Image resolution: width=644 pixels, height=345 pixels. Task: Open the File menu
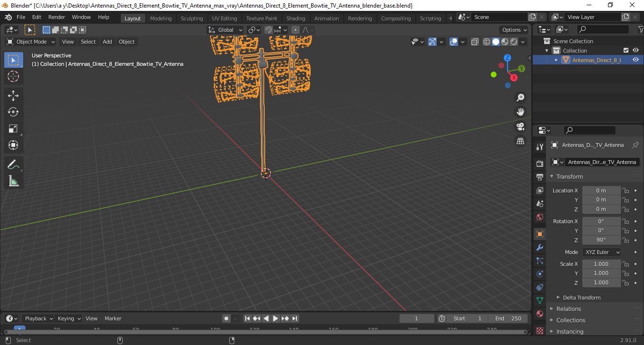click(x=21, y=17)
